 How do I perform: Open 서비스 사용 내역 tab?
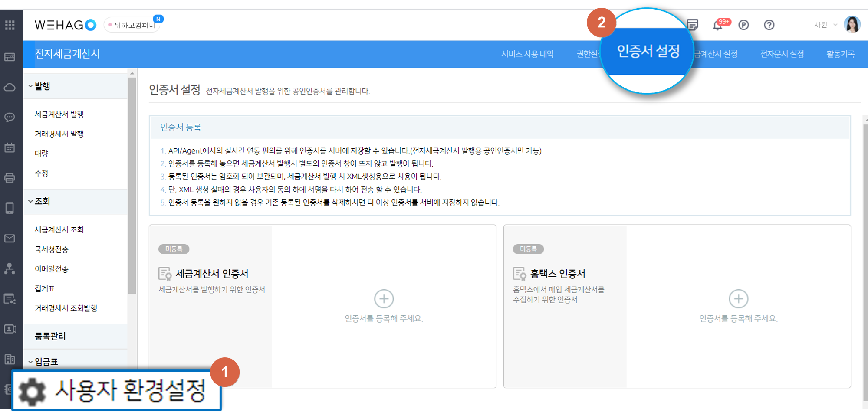pyautogui.click(x=527, y=54)
